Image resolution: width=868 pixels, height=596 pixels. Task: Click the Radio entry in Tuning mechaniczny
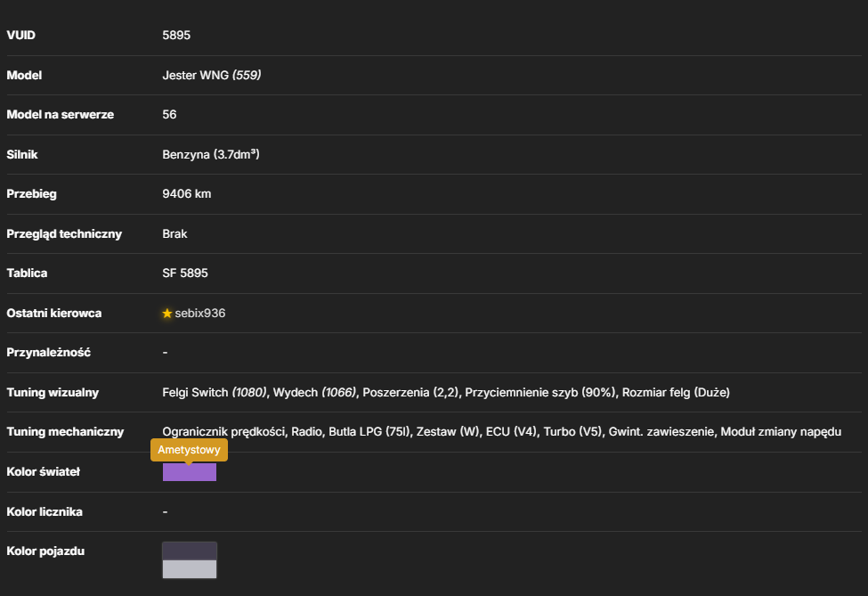pyautogui.click(x=306, y=432)
